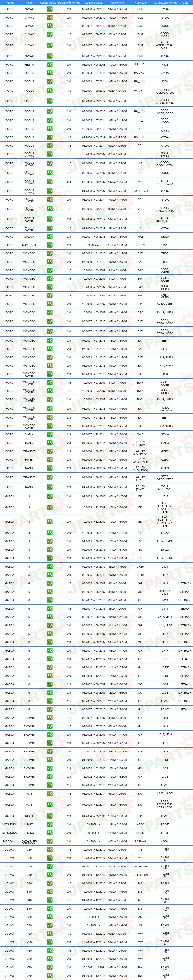Click the 04.2004 -> 05.2008 production date cell

(94, 816)
